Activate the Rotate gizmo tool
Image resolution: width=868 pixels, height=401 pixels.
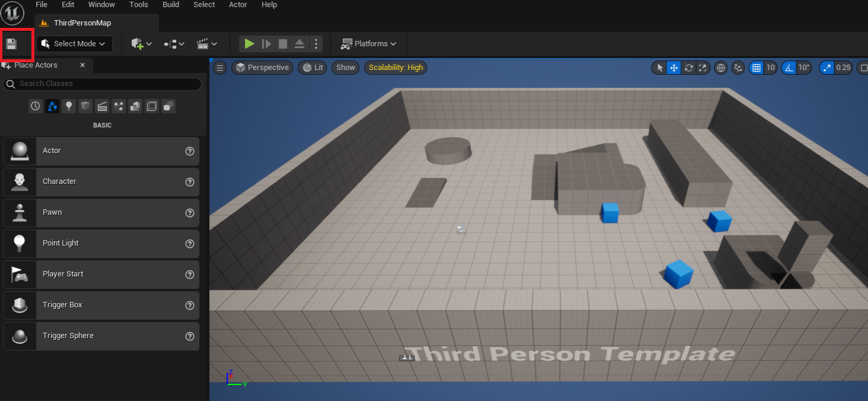pos(688,68)
